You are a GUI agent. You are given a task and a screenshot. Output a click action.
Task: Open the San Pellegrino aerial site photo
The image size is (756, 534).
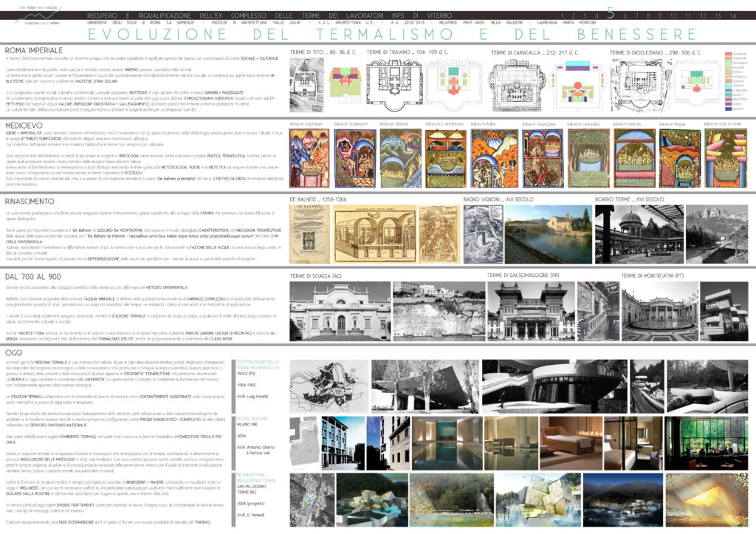point(312,500)
